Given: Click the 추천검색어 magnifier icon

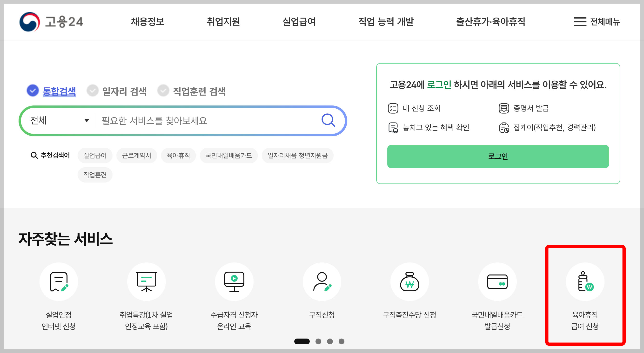Looking at the screenshot, I should point(34,155).
